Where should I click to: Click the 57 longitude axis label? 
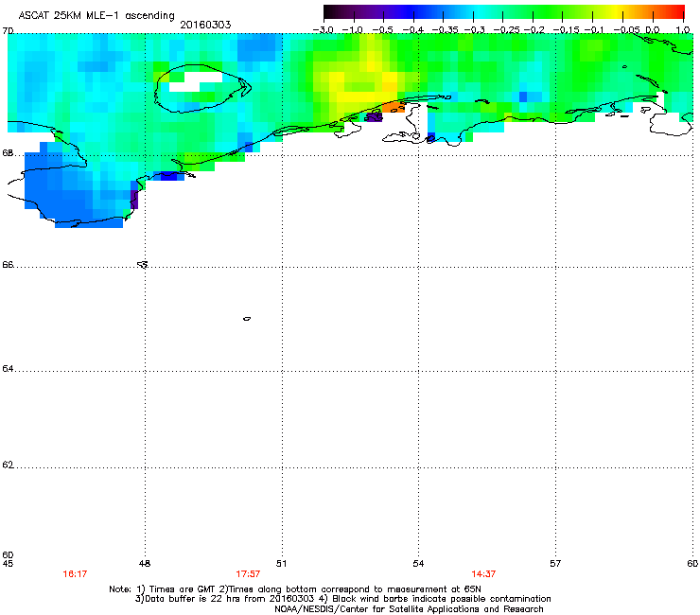click(555, 564)
